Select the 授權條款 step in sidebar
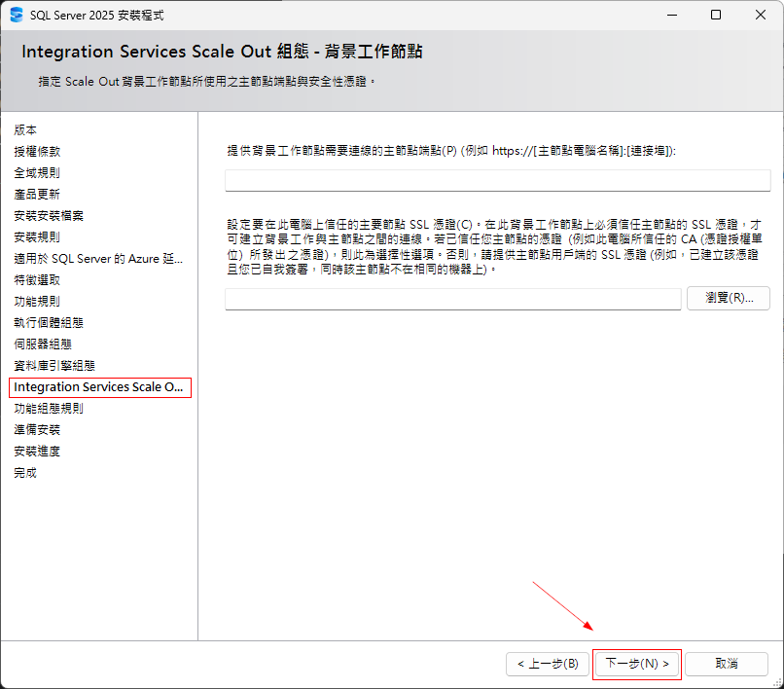The width and height of the screenshot is (784, 689). pyautogui.click(x=37, y=152)
